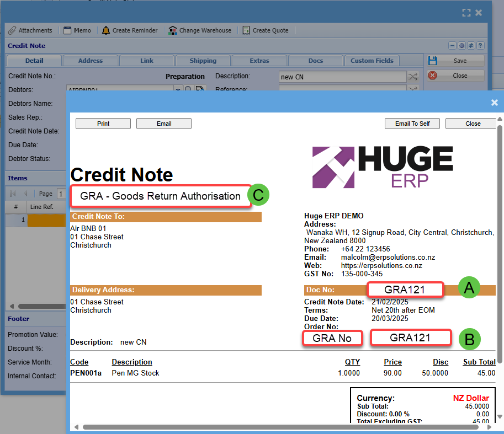Click settings gear in Credit Note header
504x434 pixels.
point(461,46)
